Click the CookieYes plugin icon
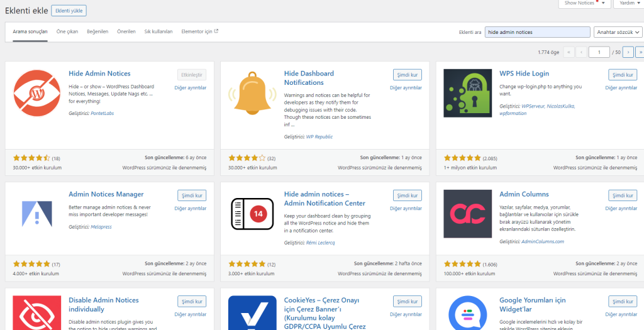This screenshot has width=644, height=330. [x=252, y=312]
